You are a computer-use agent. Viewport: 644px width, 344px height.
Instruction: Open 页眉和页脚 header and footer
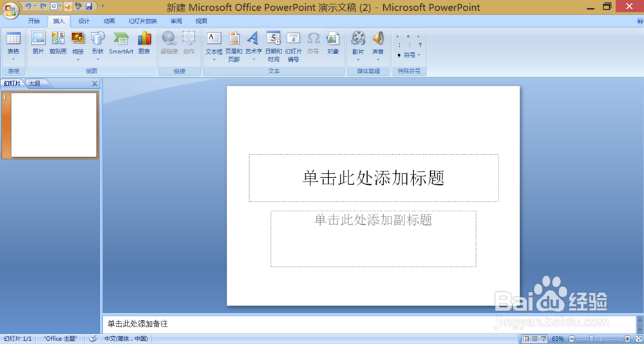click(234, 46)
